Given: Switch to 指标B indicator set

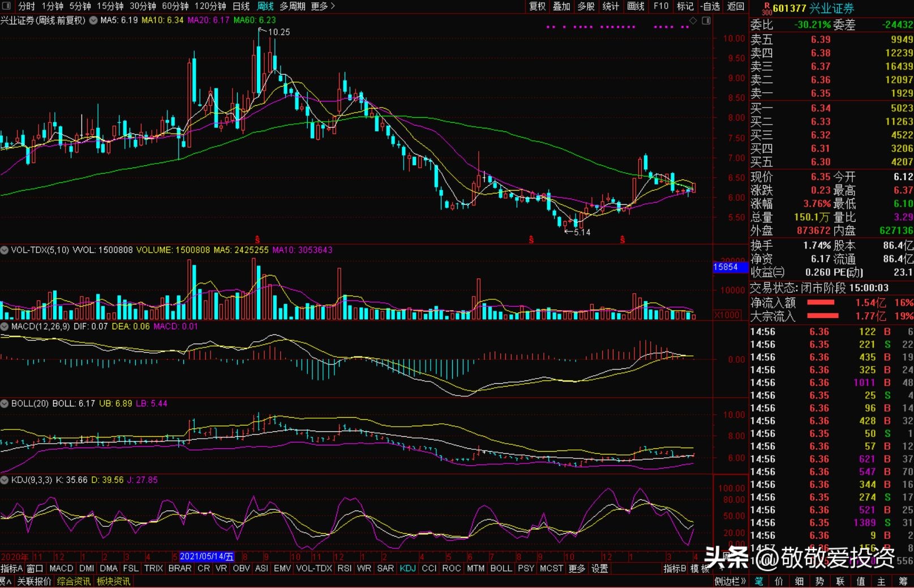Looking at the screenshot, I should click(674, 568).
